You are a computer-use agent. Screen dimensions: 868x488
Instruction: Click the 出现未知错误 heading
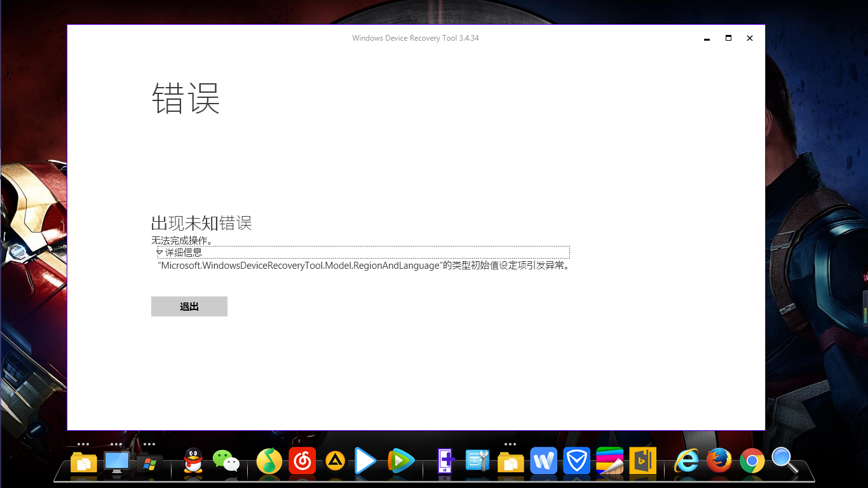(x=201, y=223)
